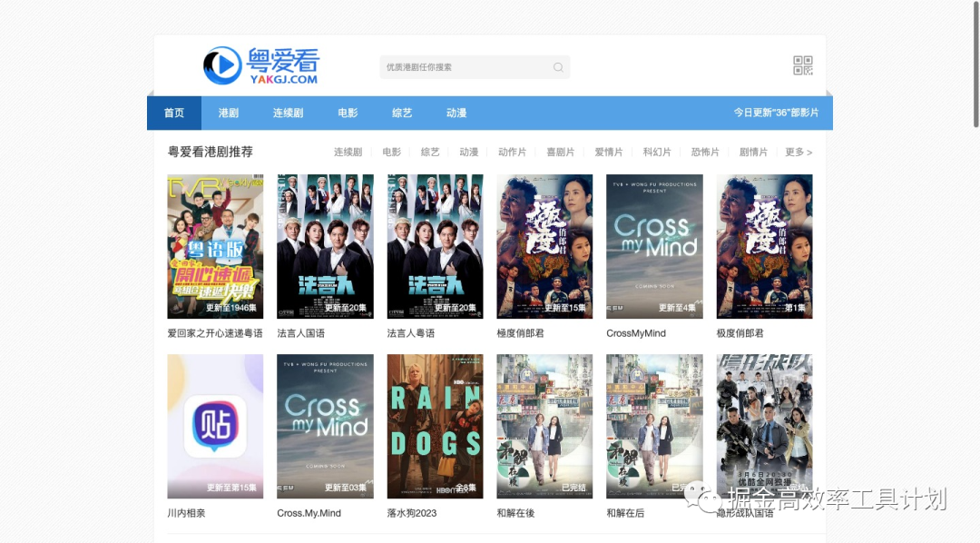Screen dimensions: 980x543
Task: Expand the 更多 > categories link
Action: coord(799,152)
